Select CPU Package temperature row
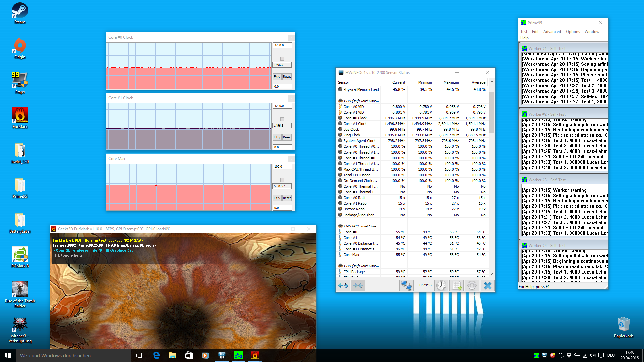The height and width of the screenshot is (362, 644). click(412, 272)
